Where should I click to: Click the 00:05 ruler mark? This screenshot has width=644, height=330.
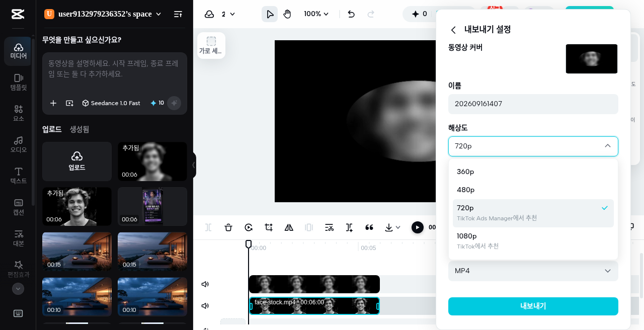click(368, 248)
